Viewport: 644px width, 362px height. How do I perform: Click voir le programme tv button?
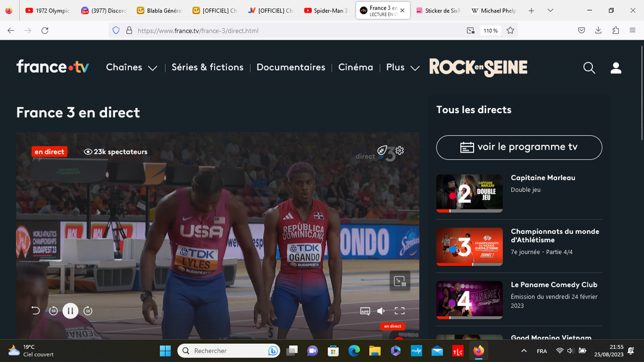tap(519, 147)
